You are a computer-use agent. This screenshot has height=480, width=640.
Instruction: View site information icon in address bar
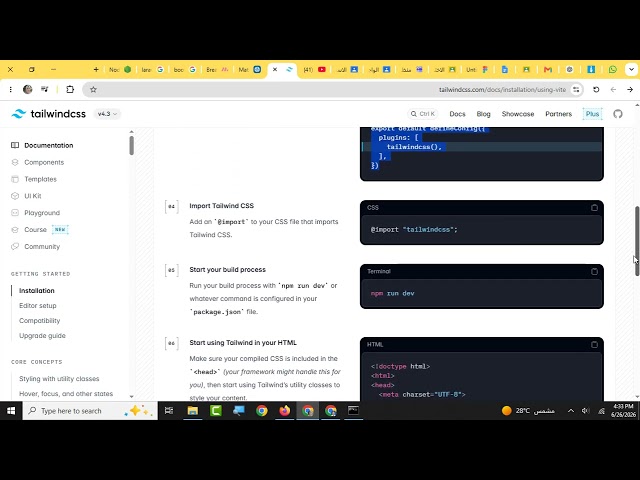tap(576, 89)
